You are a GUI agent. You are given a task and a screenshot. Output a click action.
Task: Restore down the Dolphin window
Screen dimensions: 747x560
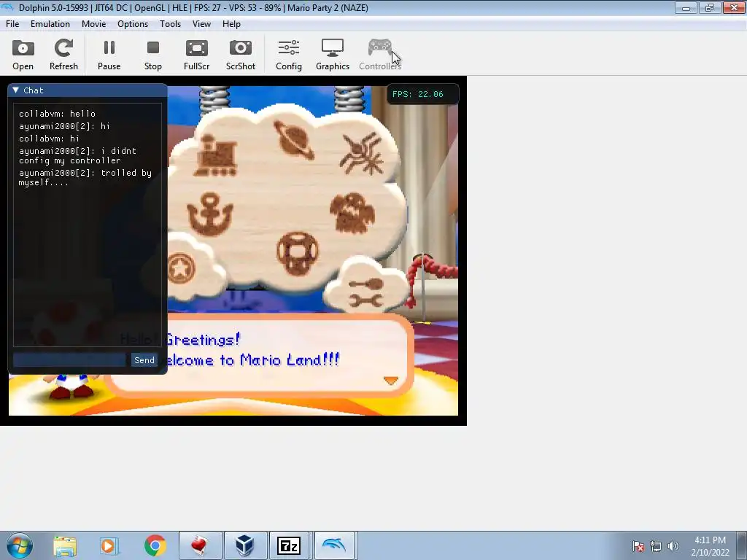709,7
